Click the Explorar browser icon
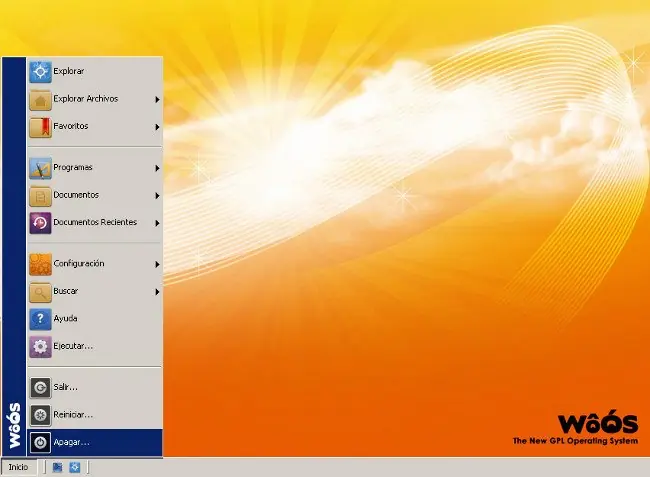The image size is (650, 477). pyautogui.click(x=40, y=71)
